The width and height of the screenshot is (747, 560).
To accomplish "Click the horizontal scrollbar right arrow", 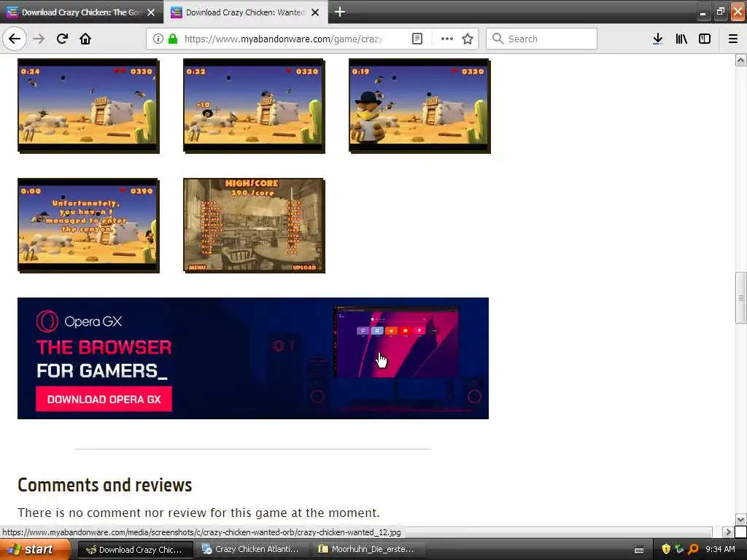I will point(727,532).
